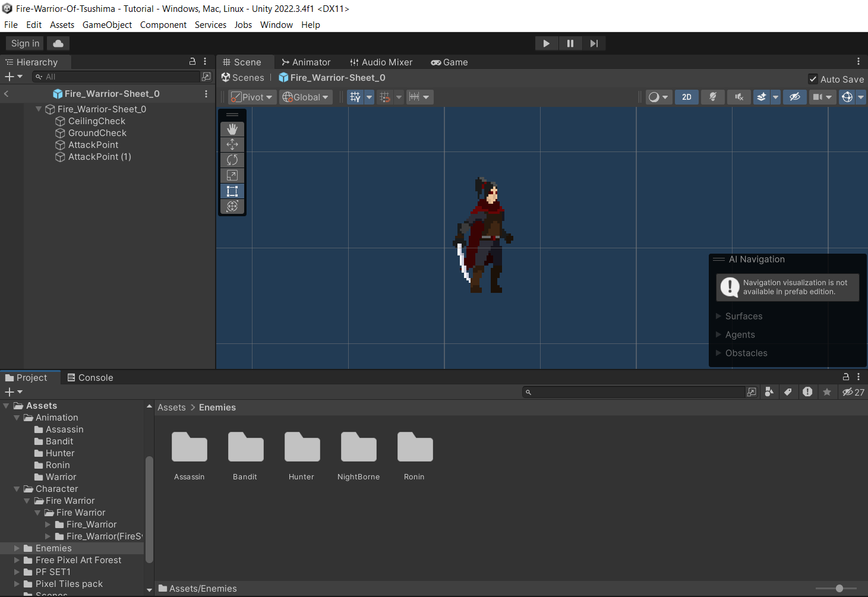
Task: Select CeilingCheck in Hierarchy
Action: [97, 121]
